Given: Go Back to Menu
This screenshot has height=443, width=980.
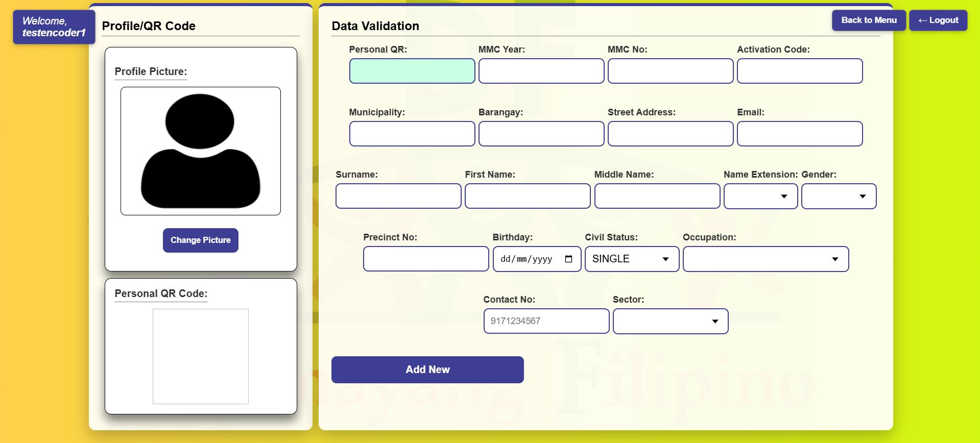Looking at the screenshot, I should [869, 20].
